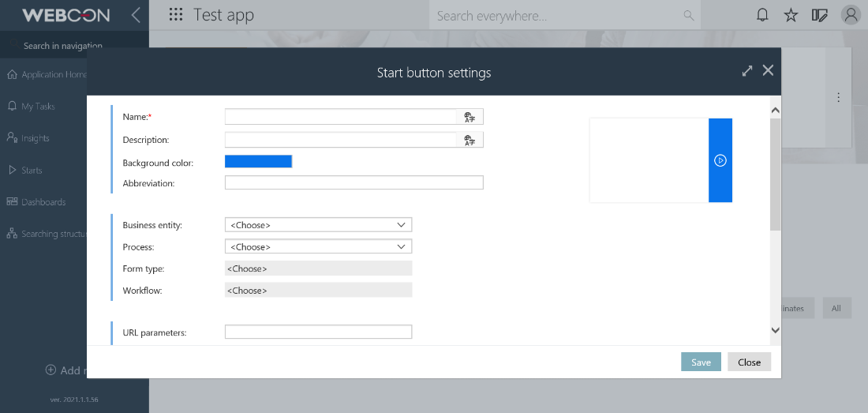Open Starts in navigation
The width and height of the screenshot is (868, 413).
pyautogui.click(x=32, y=170)
